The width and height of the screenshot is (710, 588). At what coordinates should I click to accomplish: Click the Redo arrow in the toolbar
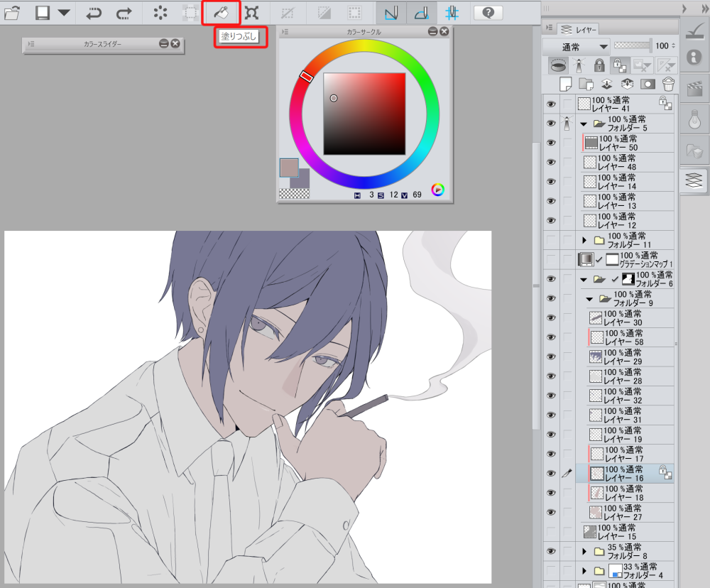[x=124, y=12]
